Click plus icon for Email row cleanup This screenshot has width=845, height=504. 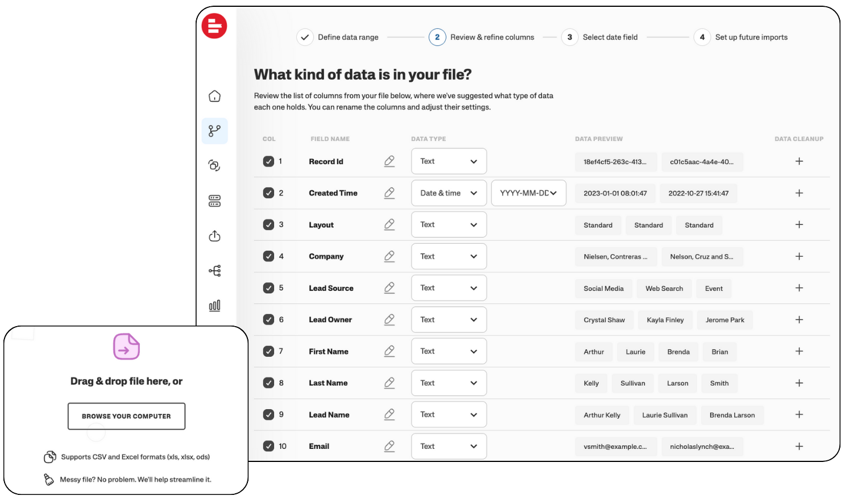point(799,446)
